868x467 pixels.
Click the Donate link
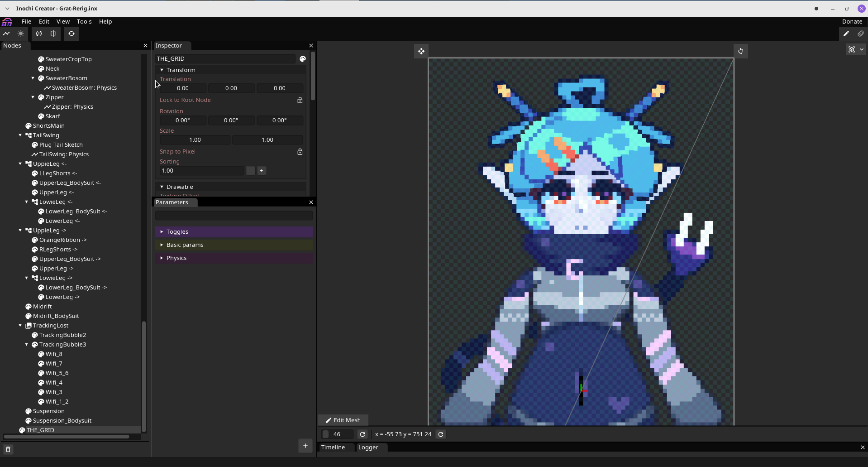pyautogui.click(x=852, y=22)
